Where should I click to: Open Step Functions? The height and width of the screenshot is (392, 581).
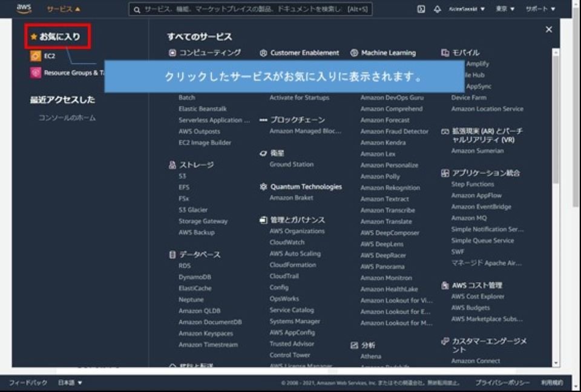pos(473,184)
